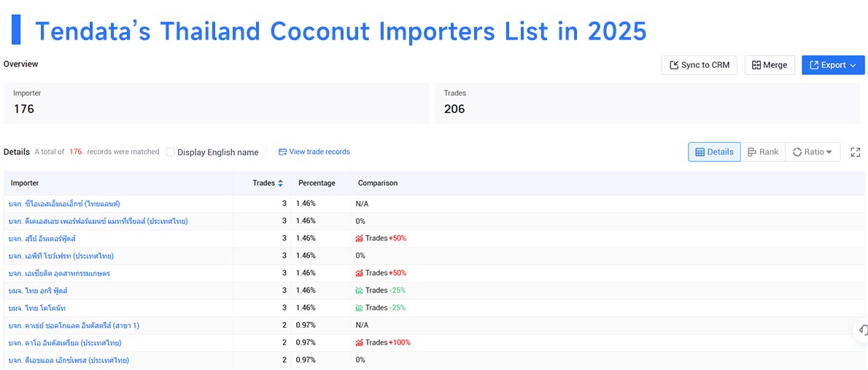Click the red 176 matched records count
The height and width of the screenshot is (370, 868).
[75, 152]
